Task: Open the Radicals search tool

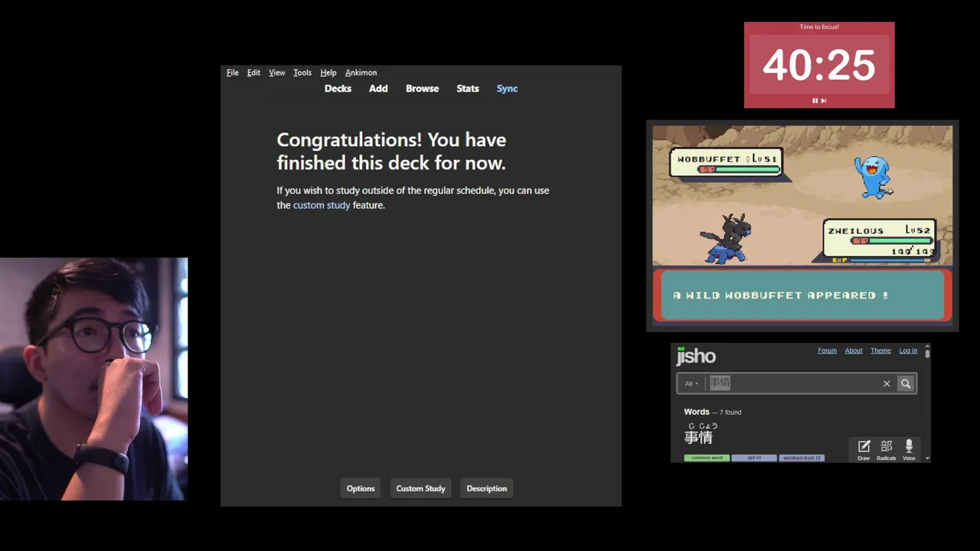Action: [x=886, y=450]
